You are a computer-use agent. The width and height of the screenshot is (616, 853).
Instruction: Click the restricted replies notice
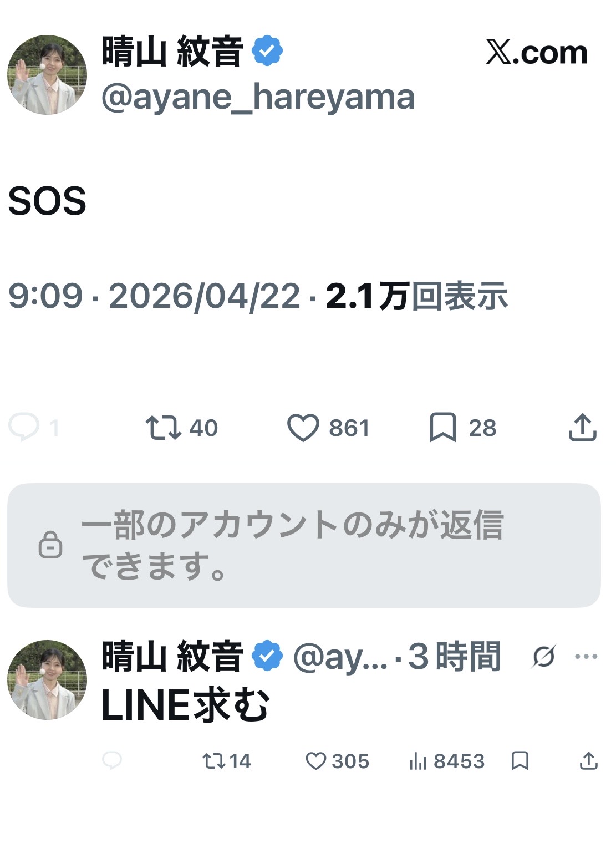click(x=304, y=545)
